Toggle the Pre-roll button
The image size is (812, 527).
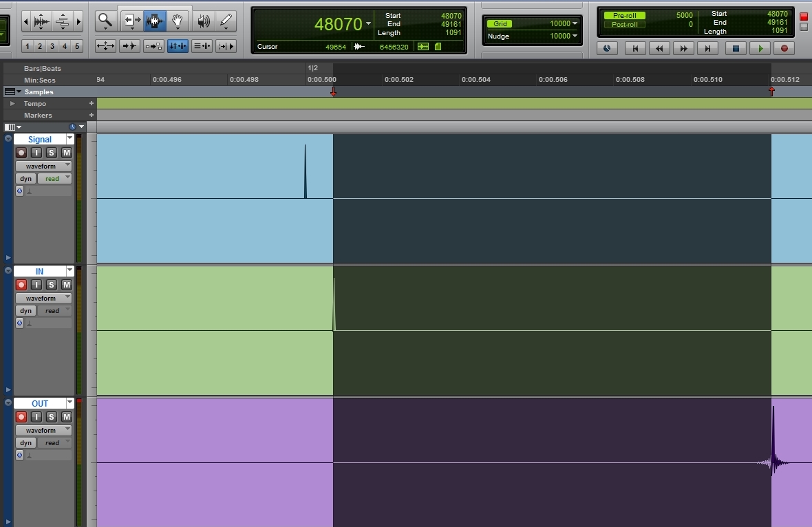[x=624, y=15]
